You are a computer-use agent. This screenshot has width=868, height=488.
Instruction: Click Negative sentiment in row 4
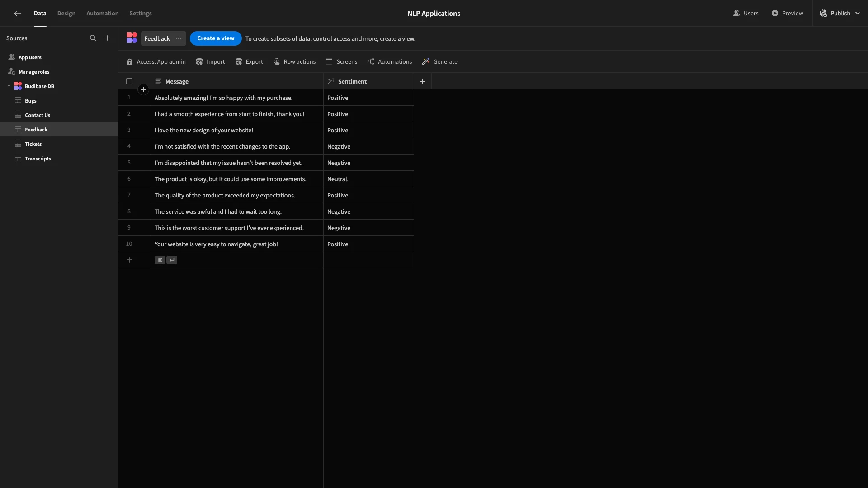click(x=368, y=146)
